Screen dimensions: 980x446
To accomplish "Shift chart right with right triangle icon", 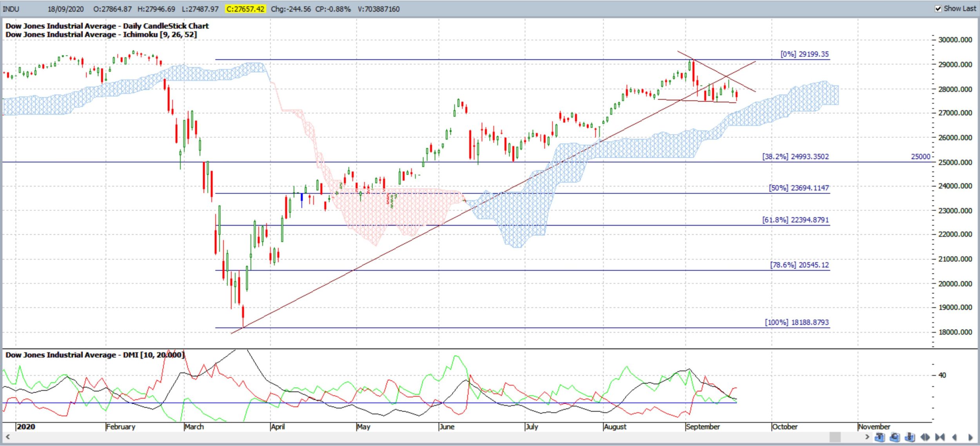I will click(x=971, y=437).
